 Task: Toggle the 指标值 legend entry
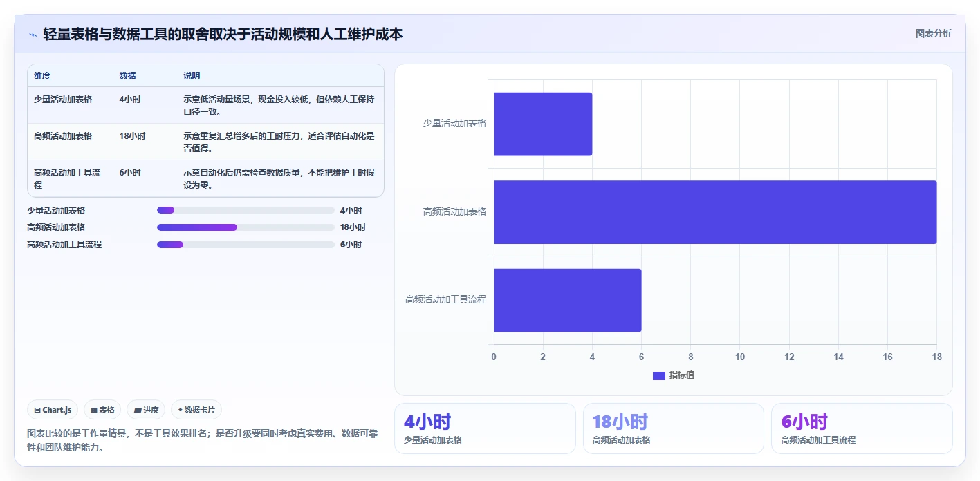(x=674, y=375)
